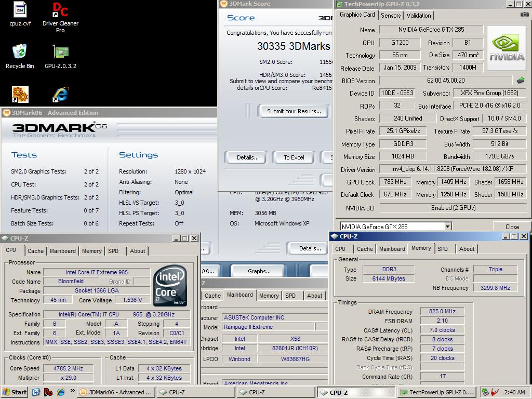Click the taskbar clock showing 2:40 AM
The width and height of the screenshot is (532, 399).
pos(515,392)
